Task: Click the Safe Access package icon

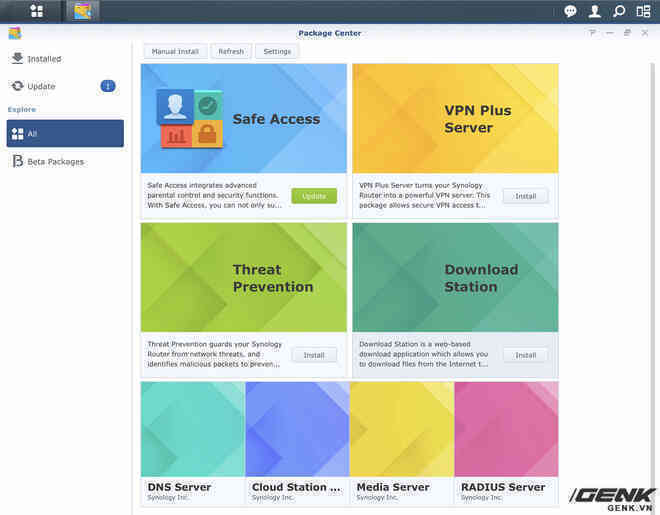Action: coord(190,119)
